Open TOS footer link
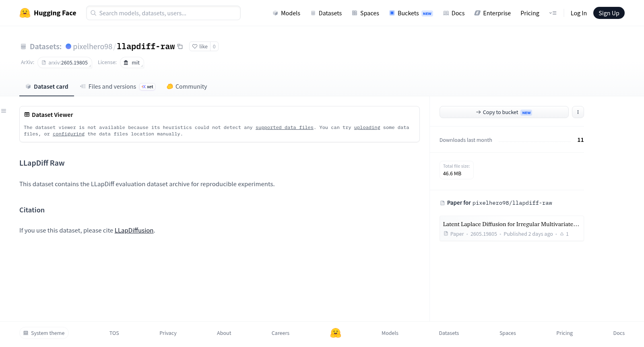 click(x=114, y=333)
